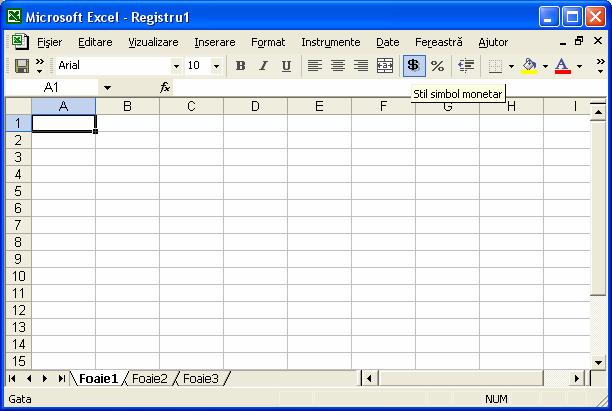612x411 pixels.
Task: Click the Save icon in the toolbar
Action: click(x=21, y=66)
